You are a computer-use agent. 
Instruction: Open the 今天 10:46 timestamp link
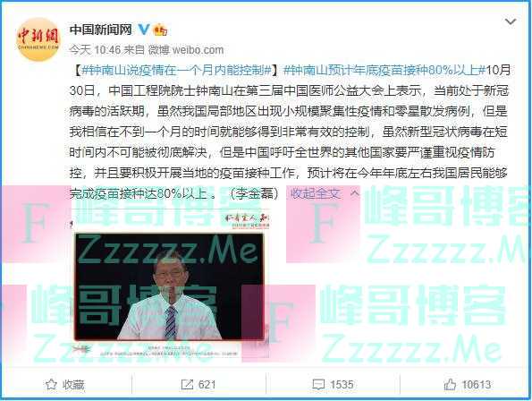click(x=95, y=50)
